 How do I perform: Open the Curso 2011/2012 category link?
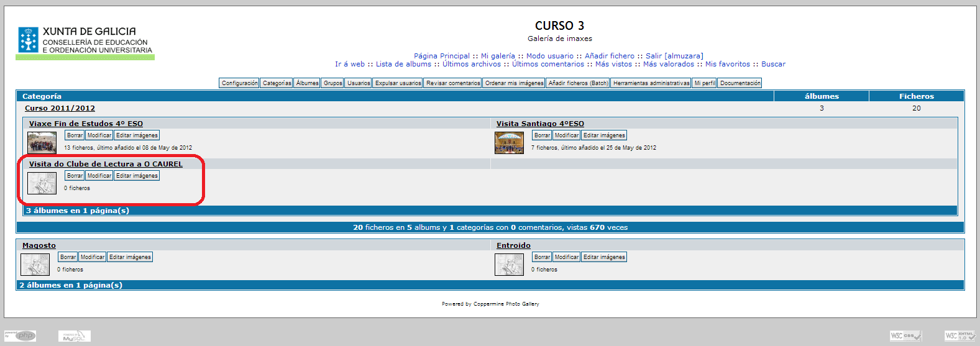(60, 108)
